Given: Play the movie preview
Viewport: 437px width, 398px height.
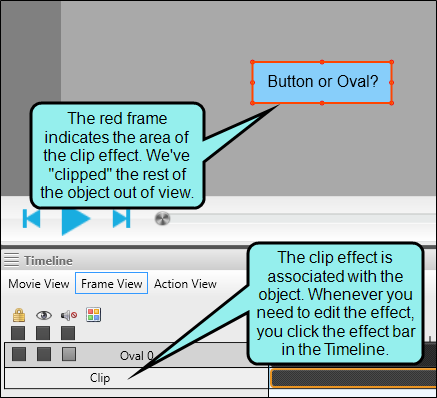Looking at the screenshot, I should click(76, 220).
